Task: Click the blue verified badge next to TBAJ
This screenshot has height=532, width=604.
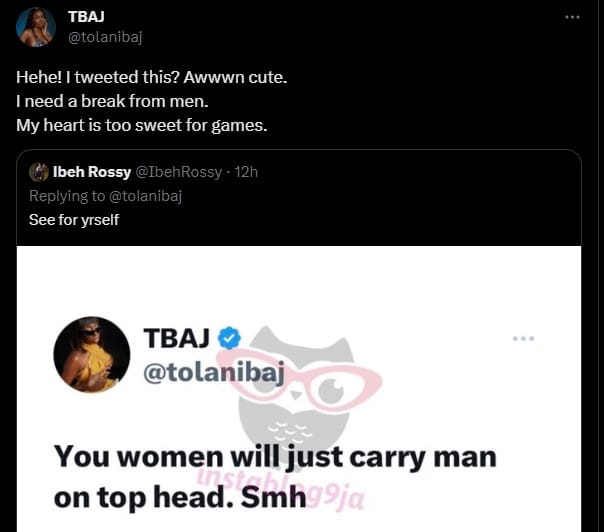Action: pos(229,338)
